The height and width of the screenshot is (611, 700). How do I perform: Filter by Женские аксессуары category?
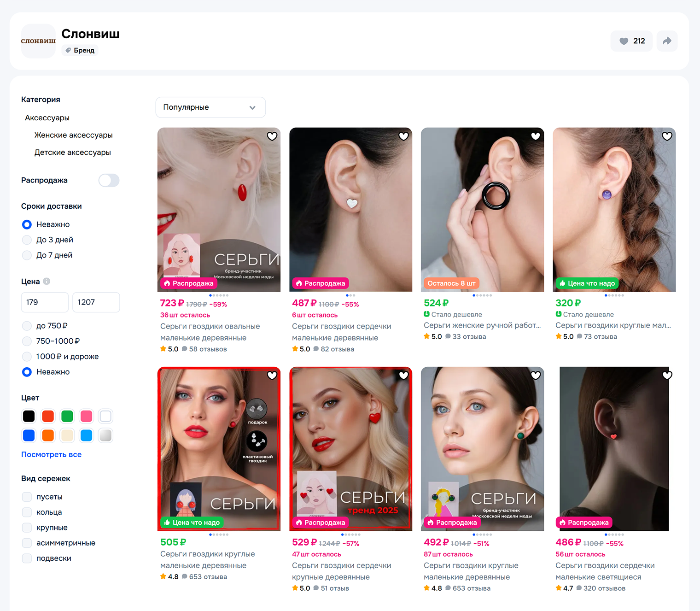pyautogui.click(x=74, y=135)
